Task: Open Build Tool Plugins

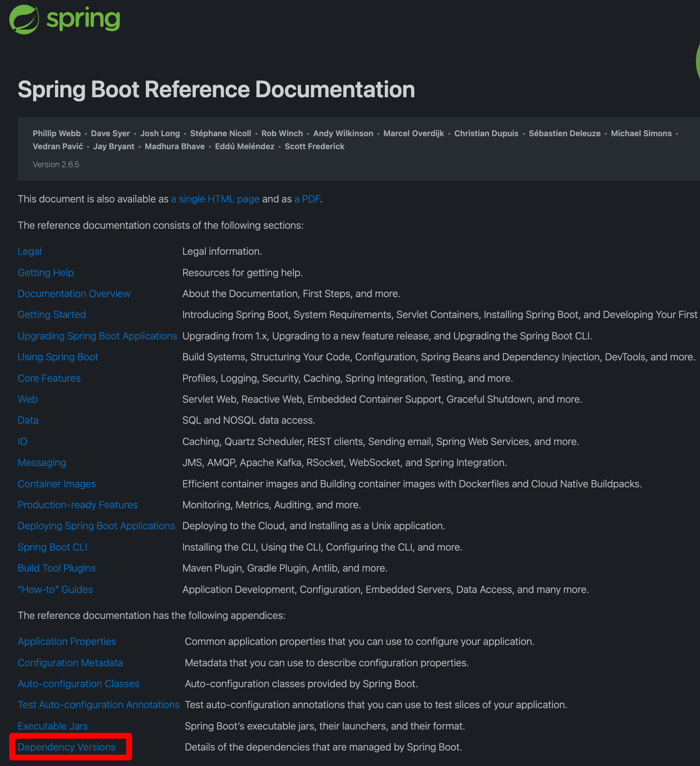Action: pyautogui.click(x=57, y=568)
